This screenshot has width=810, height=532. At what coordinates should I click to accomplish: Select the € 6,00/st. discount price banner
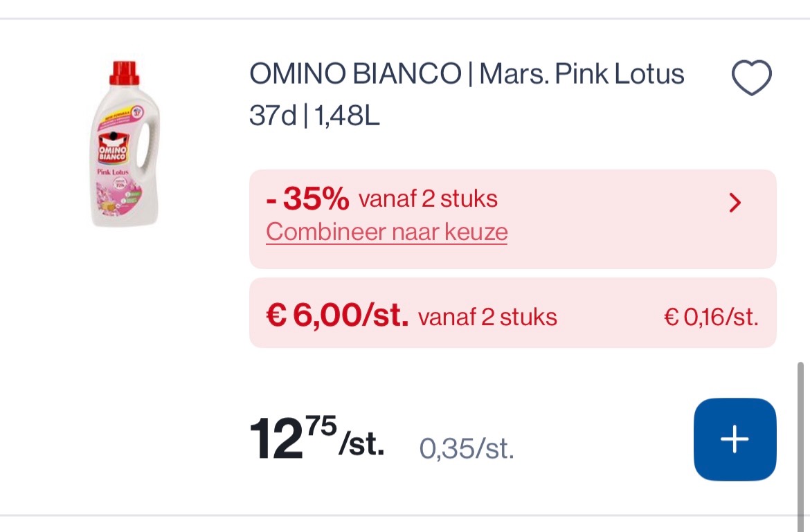512,313
